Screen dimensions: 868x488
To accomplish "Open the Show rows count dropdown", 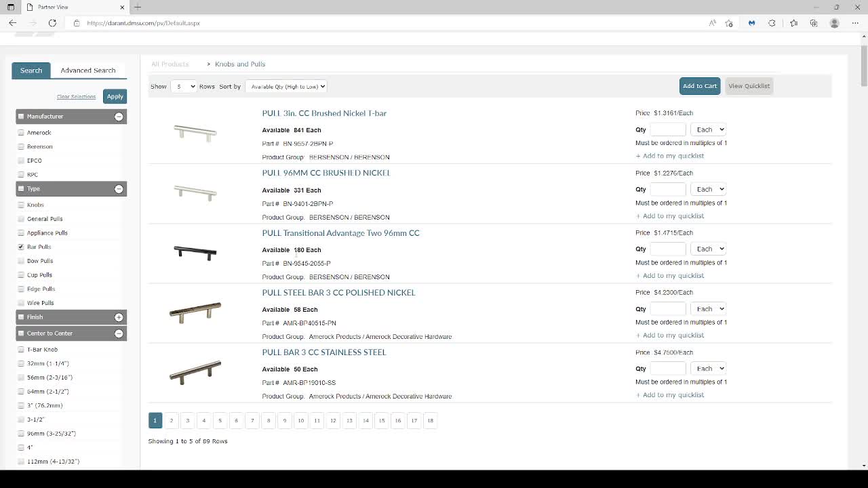I will click(x=183, y=86).
